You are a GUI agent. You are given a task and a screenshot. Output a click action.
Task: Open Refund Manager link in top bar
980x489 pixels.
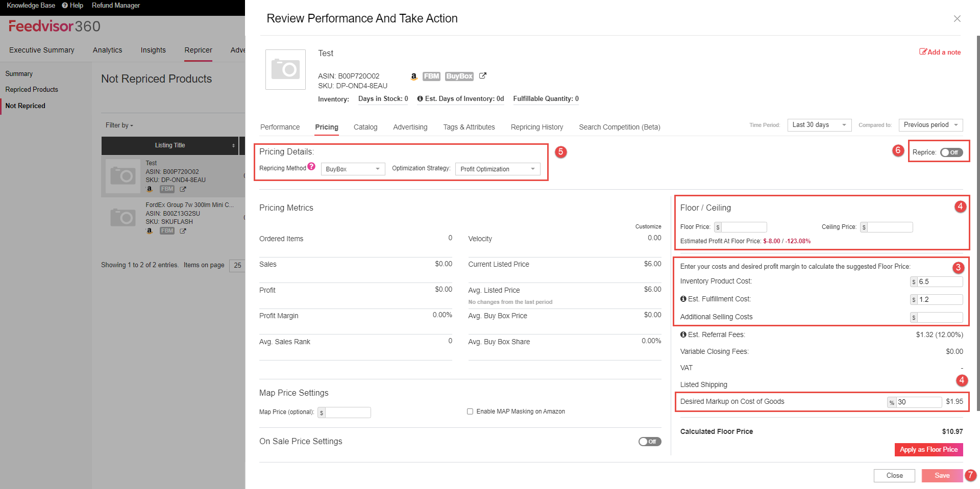116,5
